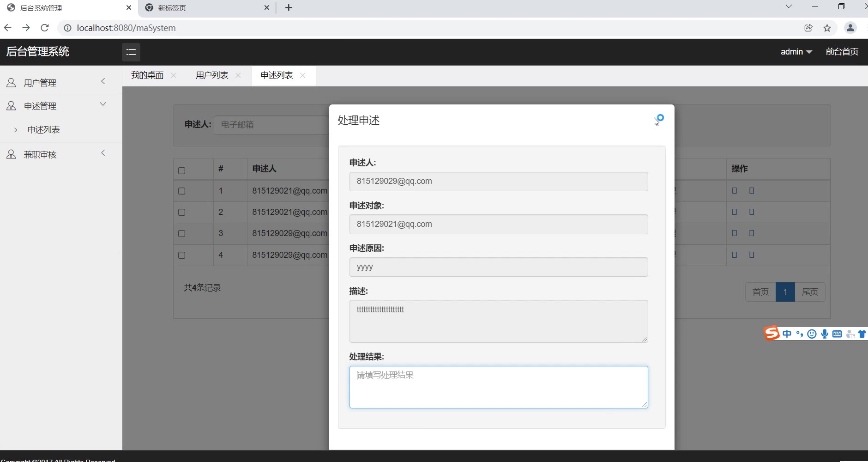Click second action icon in row 4

[x=752, y=255]
